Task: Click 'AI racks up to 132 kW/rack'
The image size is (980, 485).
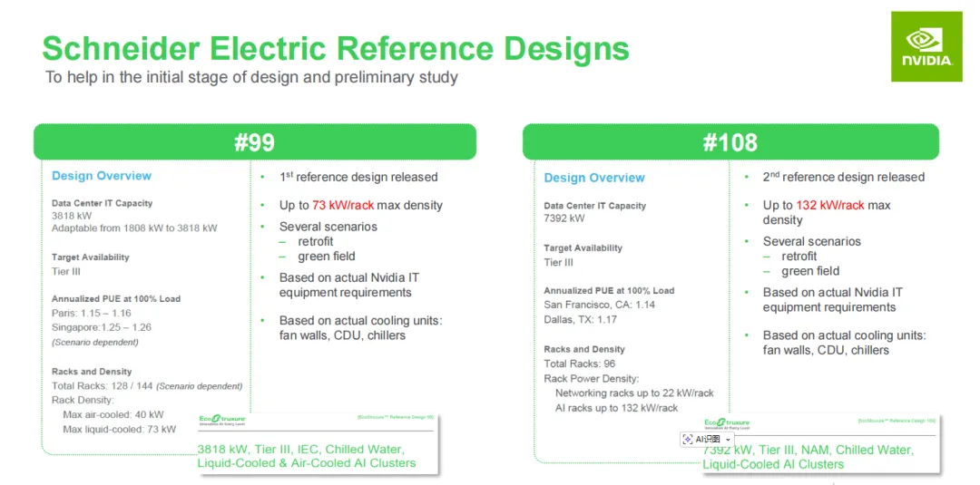Action: click(x=616, y=408)
